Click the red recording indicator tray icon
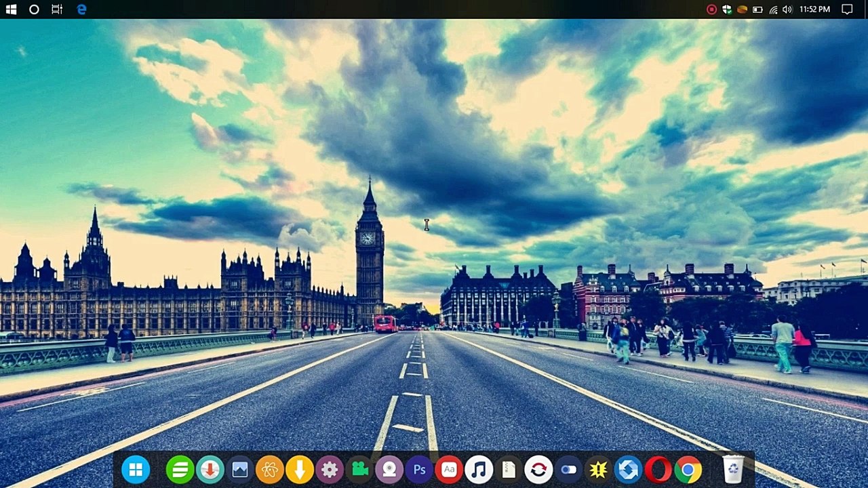Viewport: 868px width, 488px height. 711,9
